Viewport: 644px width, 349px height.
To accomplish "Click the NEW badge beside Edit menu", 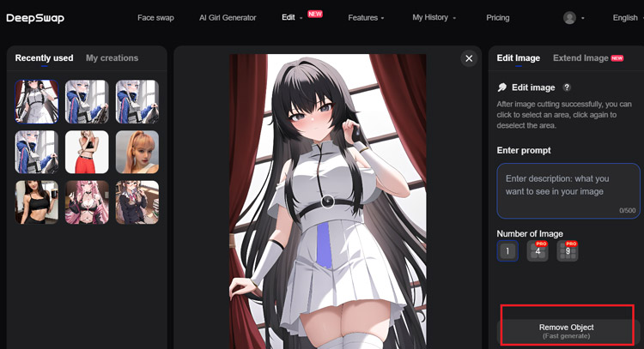I will pyautogui.click(x=315, y=14).
